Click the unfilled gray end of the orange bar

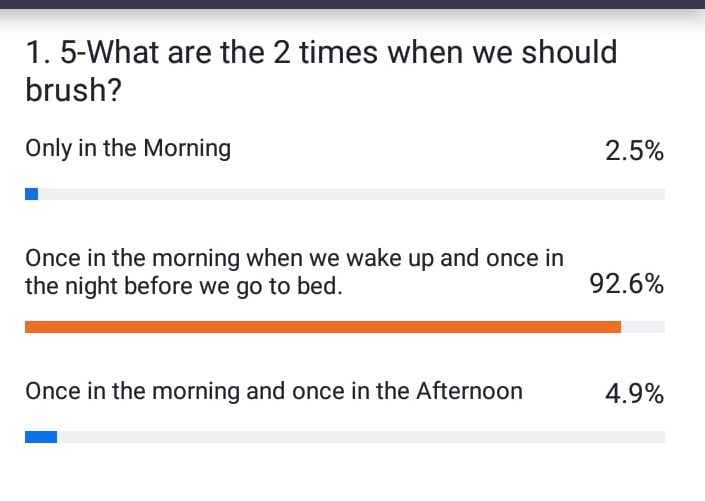643,327
